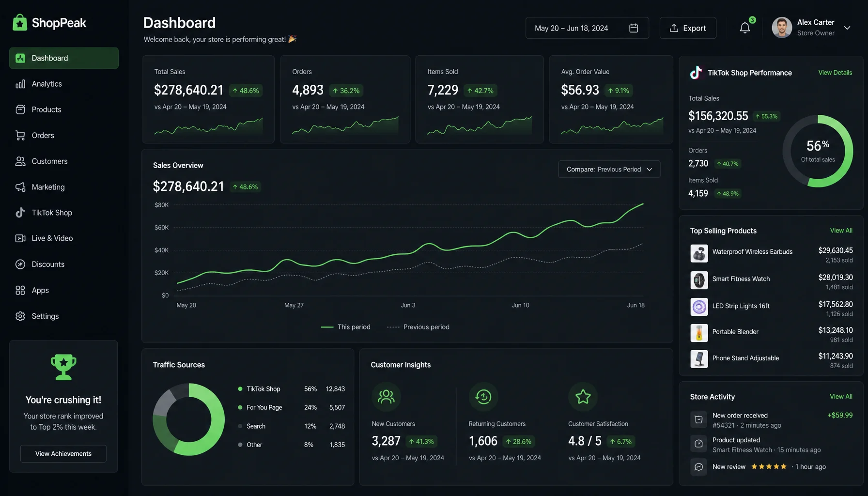Toggle the TikTok Shop traffic source legend

click(259, 389)
